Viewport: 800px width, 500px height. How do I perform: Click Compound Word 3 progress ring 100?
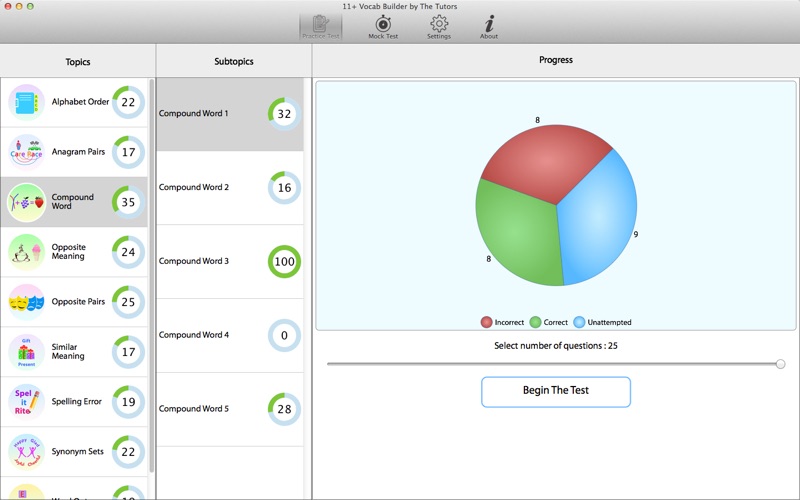[x=284, y=262]
